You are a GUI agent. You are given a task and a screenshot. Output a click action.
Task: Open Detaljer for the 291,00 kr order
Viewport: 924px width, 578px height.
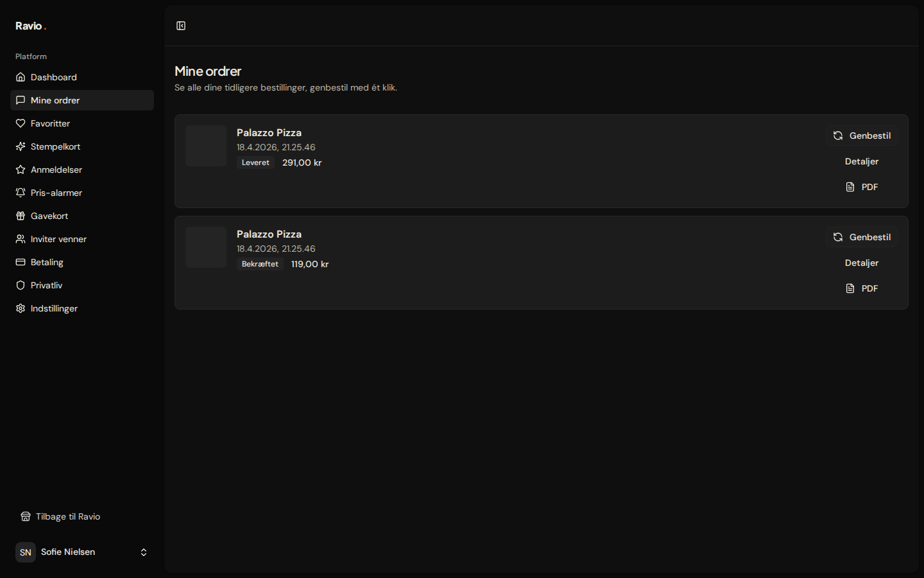tap(862, 161)
